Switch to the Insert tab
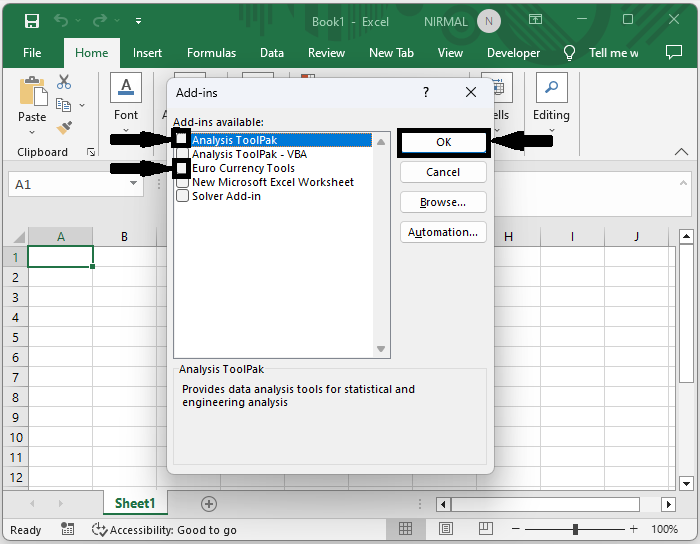Image resolution: width=700 pixels, height=546 pixels. [147, 53]
